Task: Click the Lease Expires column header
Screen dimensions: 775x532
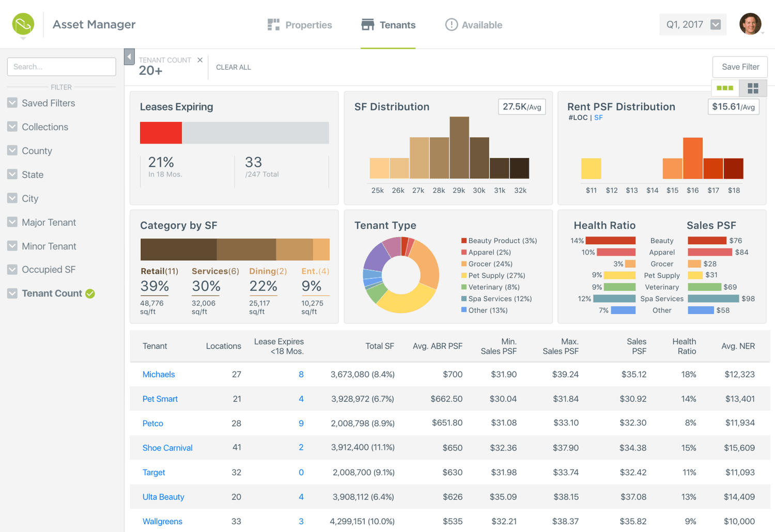Action: 279,346
